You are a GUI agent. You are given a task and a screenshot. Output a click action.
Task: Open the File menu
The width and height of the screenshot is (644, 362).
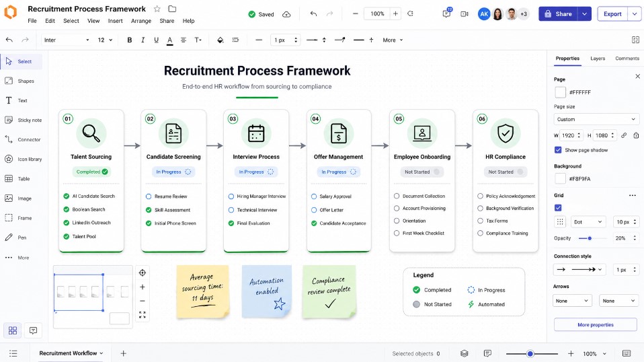tap(32, 21)
